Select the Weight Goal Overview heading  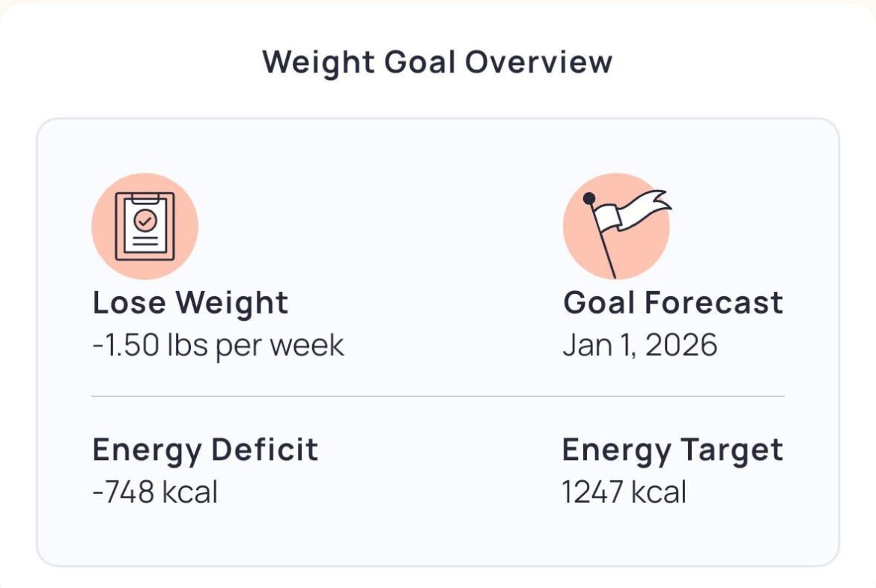(437, 61)
